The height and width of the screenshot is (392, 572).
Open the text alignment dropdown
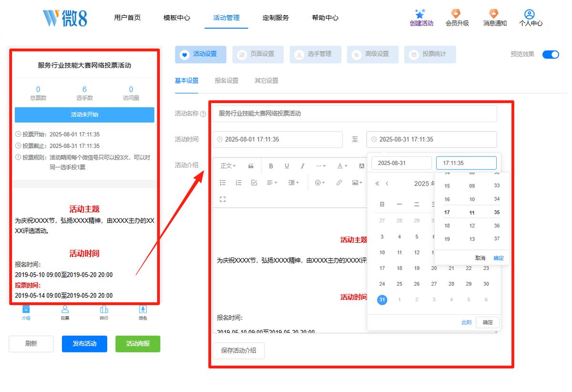[272, 183]
